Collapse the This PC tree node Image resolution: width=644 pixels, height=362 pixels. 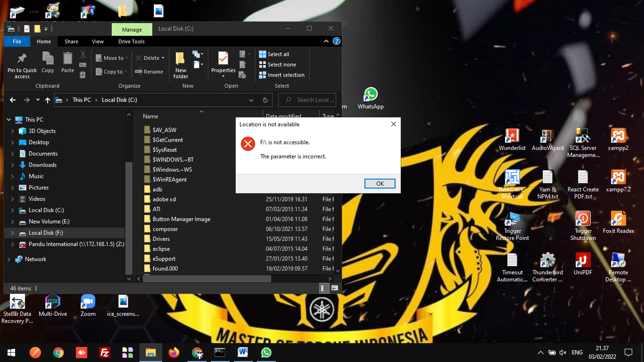pyautogui.click(x=8, y=120)
